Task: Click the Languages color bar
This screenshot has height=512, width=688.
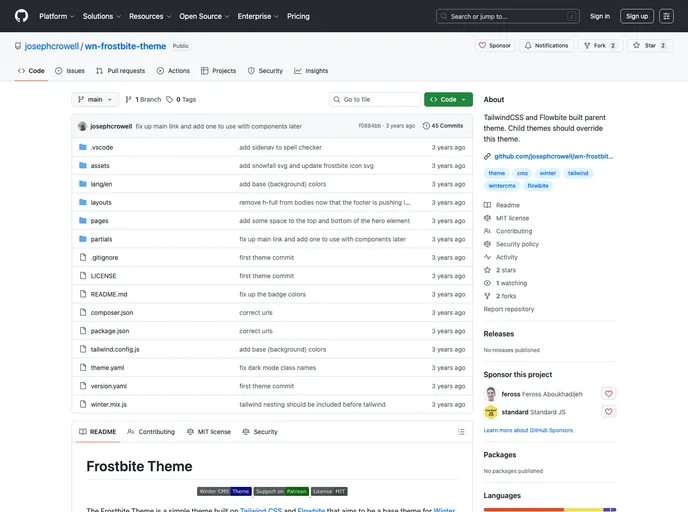Action: coord(550,509)
